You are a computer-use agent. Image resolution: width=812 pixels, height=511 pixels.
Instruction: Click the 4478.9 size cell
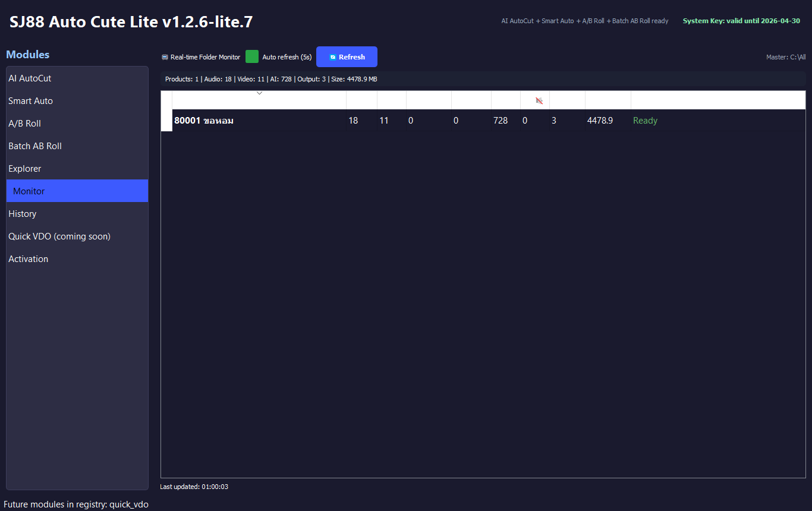[600, 121]
